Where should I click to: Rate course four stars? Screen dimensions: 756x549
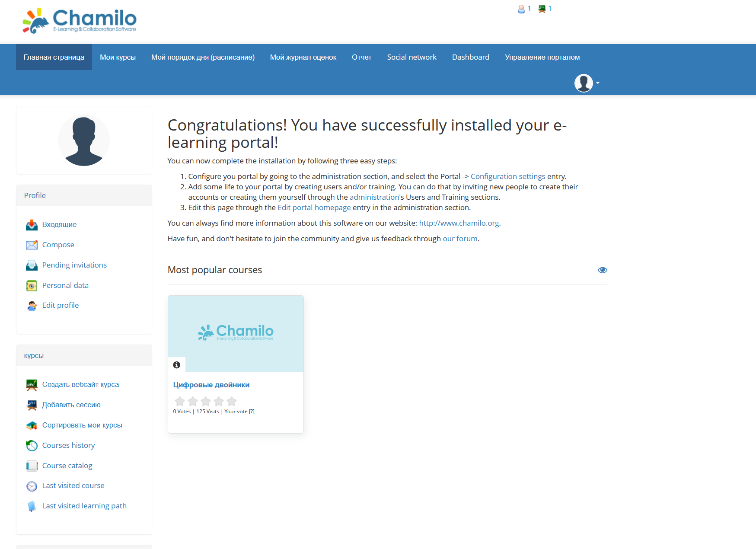pos(219,401)
